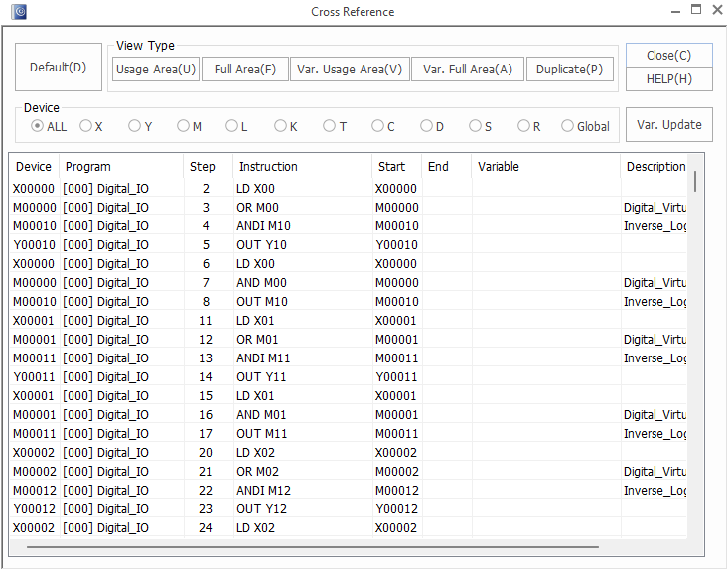Image resolution: width=728 pixels, height=571 pixels.
Task: Select the Global device radio button
Action: coord(568,126)
